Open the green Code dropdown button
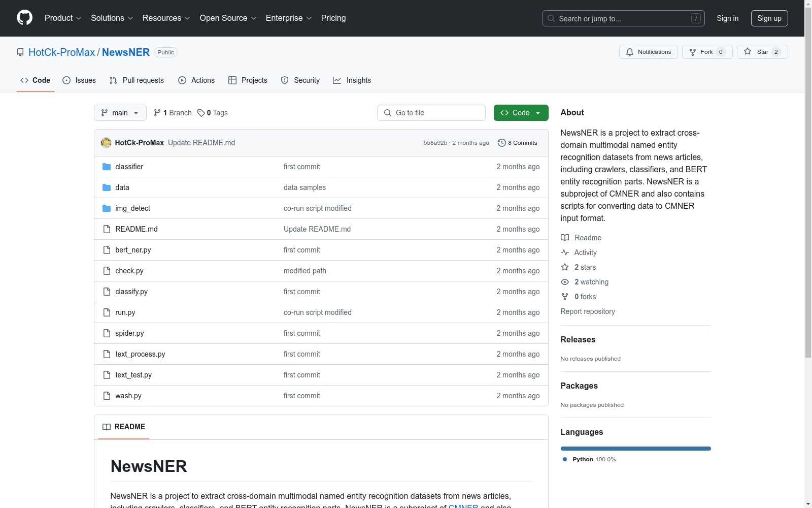The width and height of the screenshot is (812, 508). click(x=521, y=113)
